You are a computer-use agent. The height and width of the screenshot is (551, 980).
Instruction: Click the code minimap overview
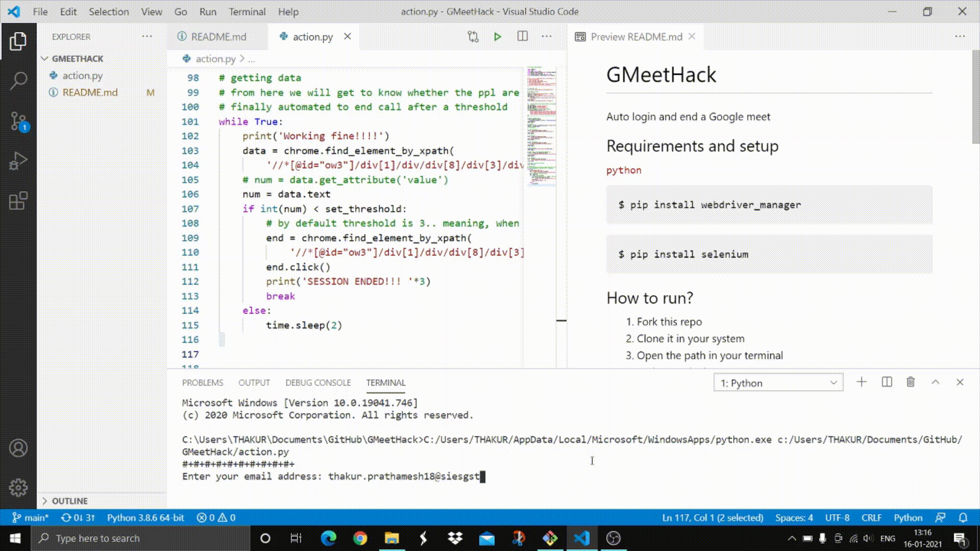(x=541, y=125)
